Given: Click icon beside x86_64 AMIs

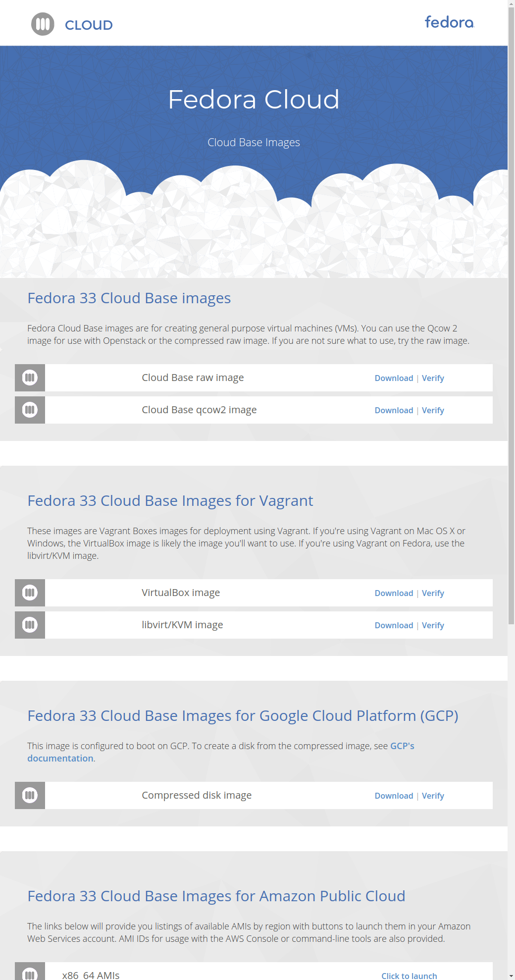Looking at the screenshot, I should coord(30,972).
